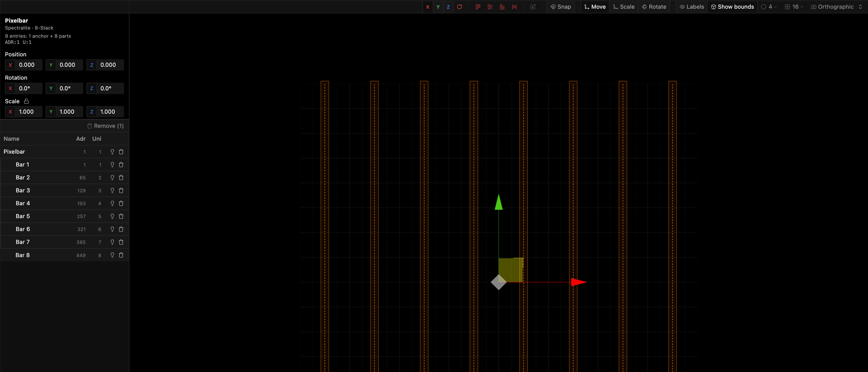Viewport: 868px width, 372px height.
Task: Click the red X-axis gizmo arrow
Action: 579,282
